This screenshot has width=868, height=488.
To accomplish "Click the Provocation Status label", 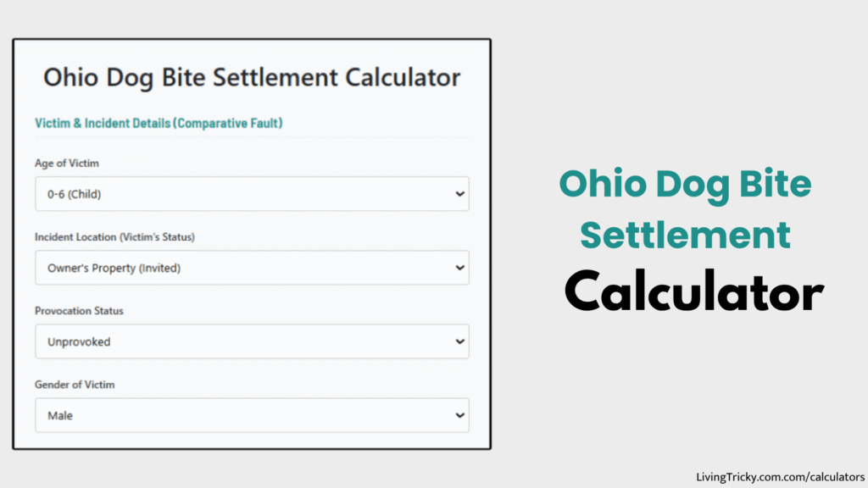I will pos(79,311).
